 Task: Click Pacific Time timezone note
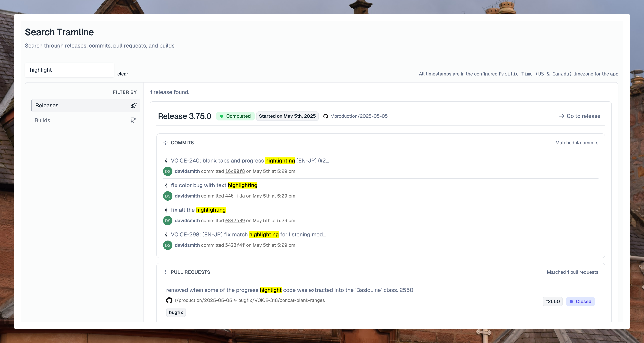click(x=518, y=74)
